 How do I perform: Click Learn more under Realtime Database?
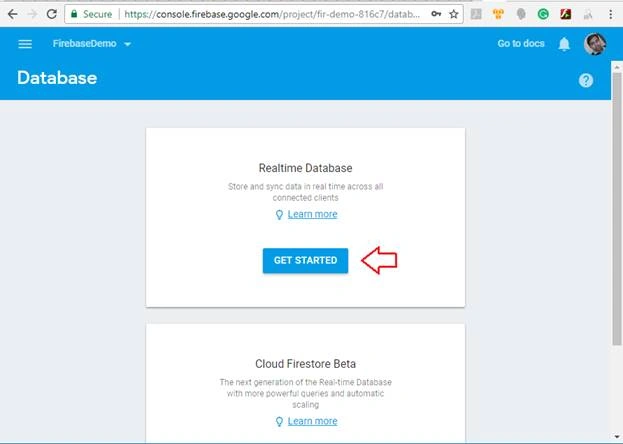click(x=313, y=214)
